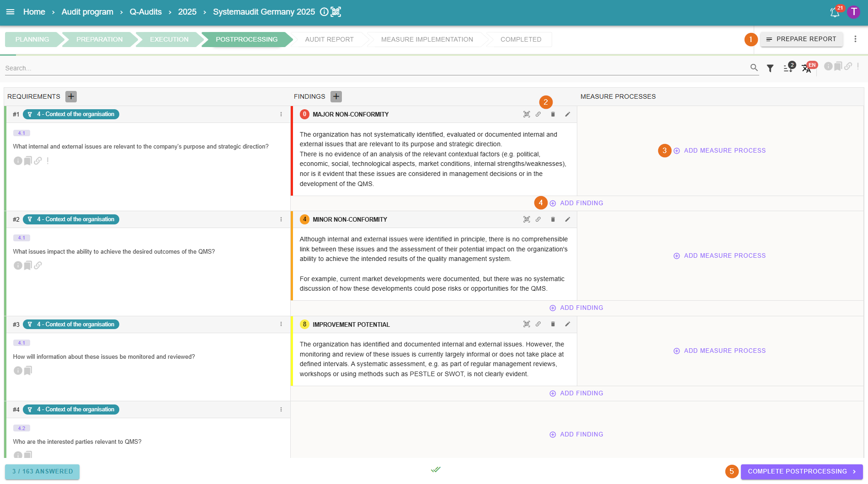868x484 pixels.
Task: Switch to the Audit Report stage
Action: 329,39
